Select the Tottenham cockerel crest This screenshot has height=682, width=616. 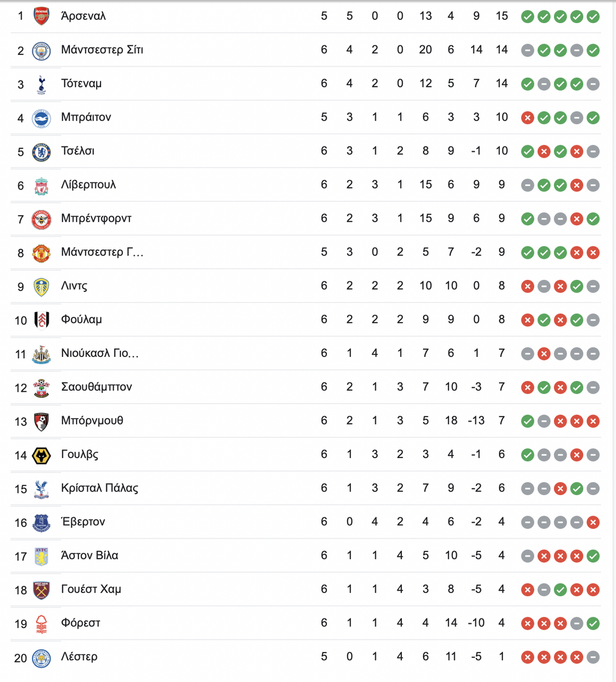41,84
